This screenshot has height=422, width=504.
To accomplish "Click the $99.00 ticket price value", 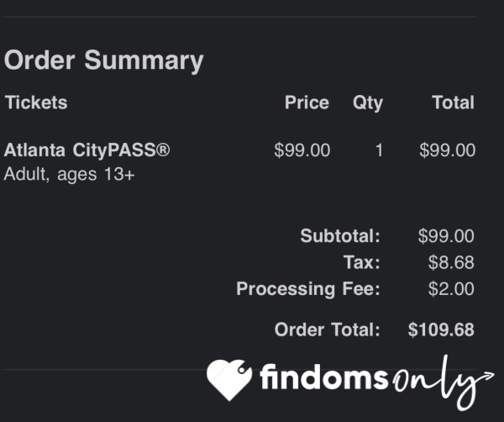I will [302, 150].
